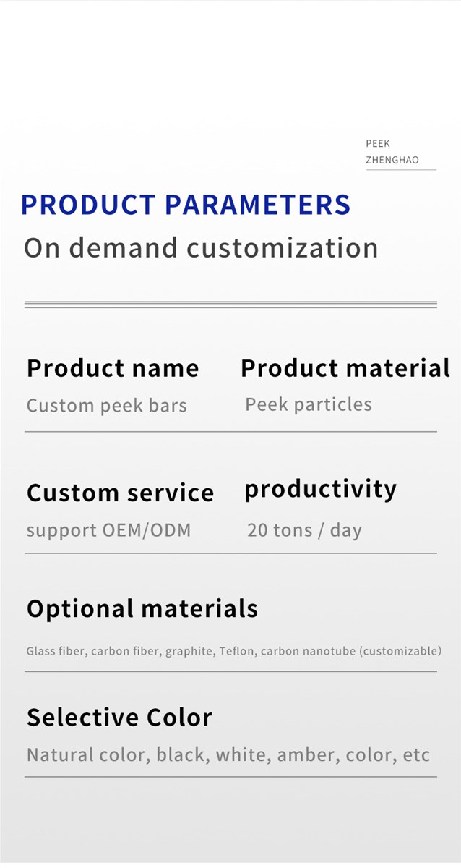
Task: Click the support OEM/ODM text
Action: (x=109, y=530)
